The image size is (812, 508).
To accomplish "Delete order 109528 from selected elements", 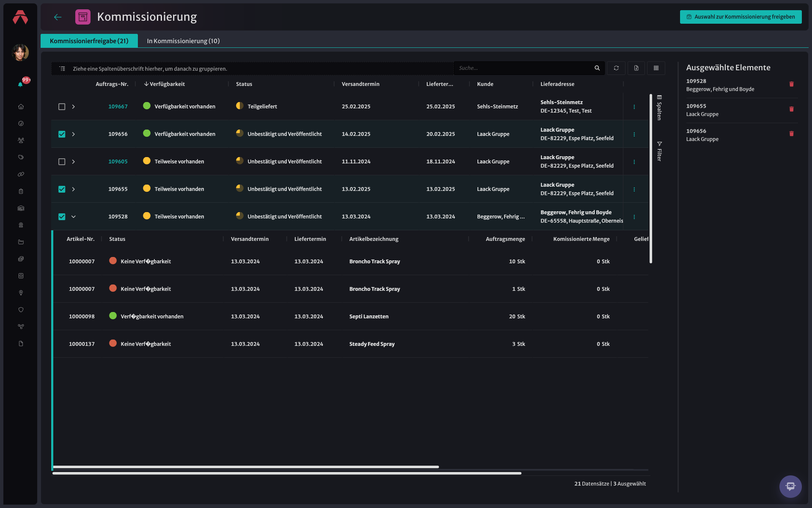I will pos(791,84).
